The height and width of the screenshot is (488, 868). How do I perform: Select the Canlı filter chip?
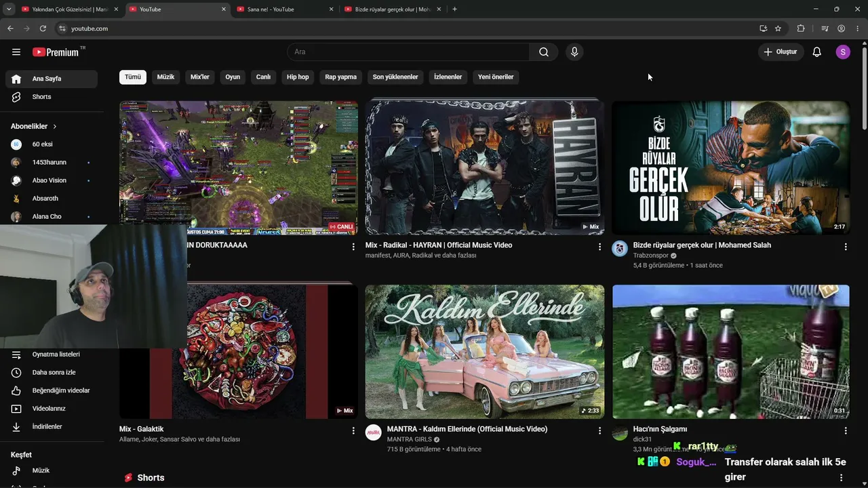click(x=263, y=77)
